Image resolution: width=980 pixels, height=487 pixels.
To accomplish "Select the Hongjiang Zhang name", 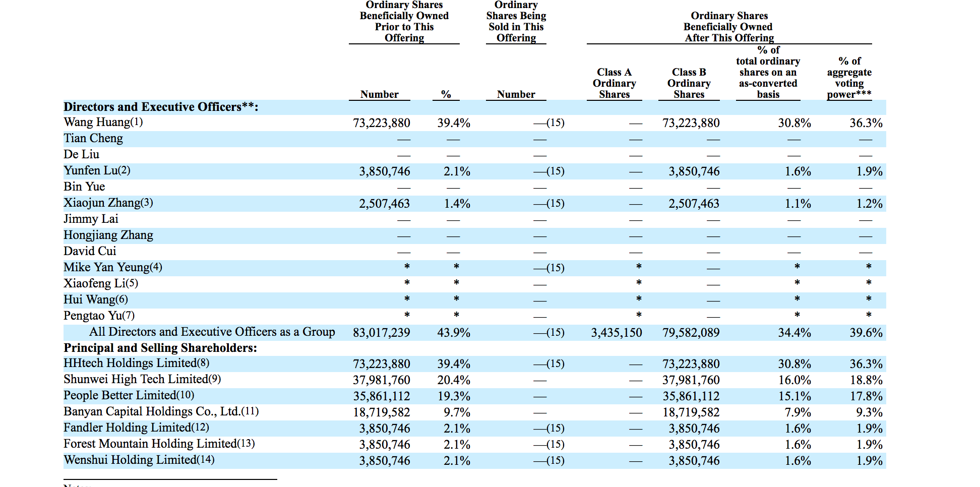I will tap(108, 235).
